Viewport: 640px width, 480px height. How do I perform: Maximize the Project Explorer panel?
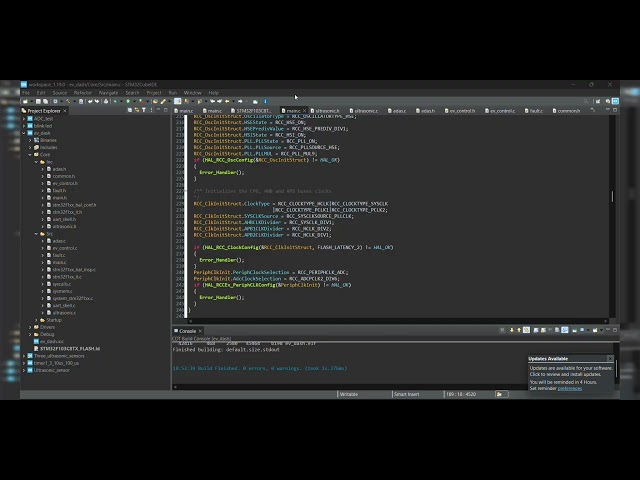click(165, 110)
